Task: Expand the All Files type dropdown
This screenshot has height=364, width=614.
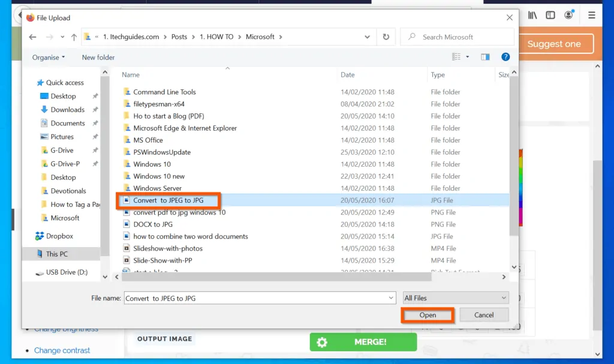Action: [x=456, y=298]
